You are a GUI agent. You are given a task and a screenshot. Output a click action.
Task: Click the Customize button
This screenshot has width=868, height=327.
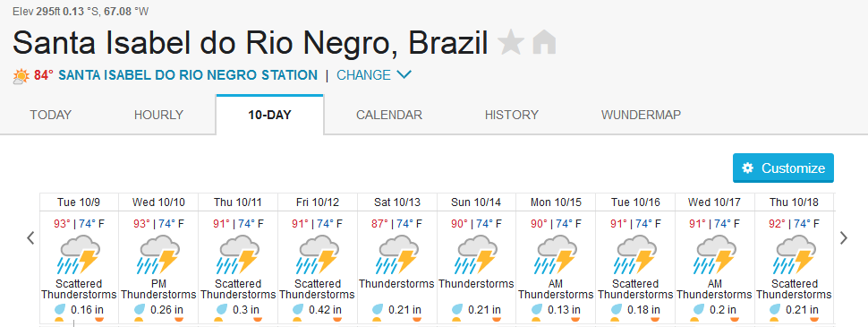(x=783, y=168)
